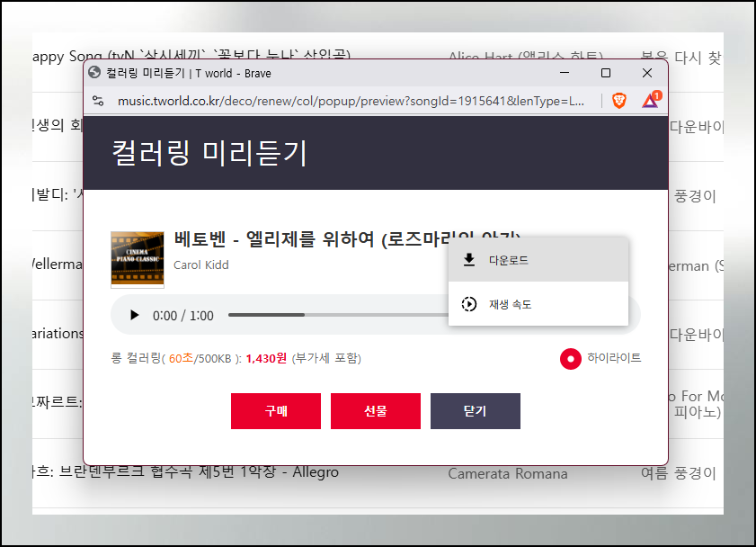Viewport: 756px width, 547px height.
Task: Select 재생 속도 from the audio player menu
Action: (538, 304)
